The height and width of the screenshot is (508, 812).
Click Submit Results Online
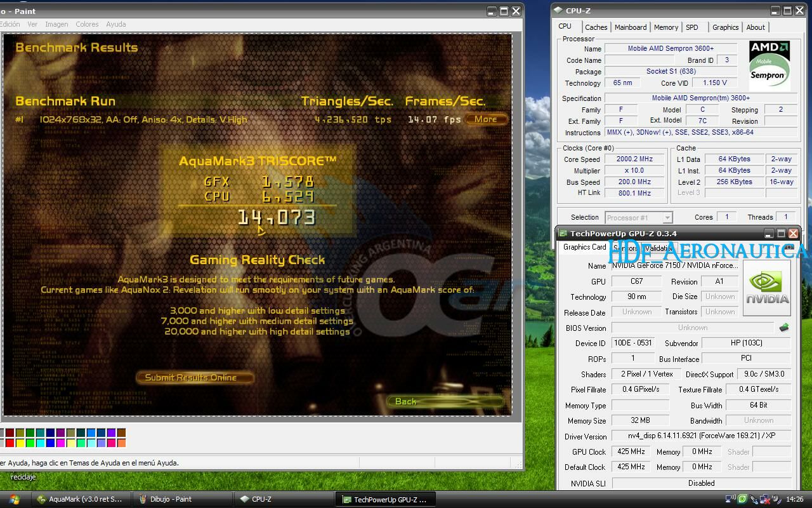pos(195,377)
